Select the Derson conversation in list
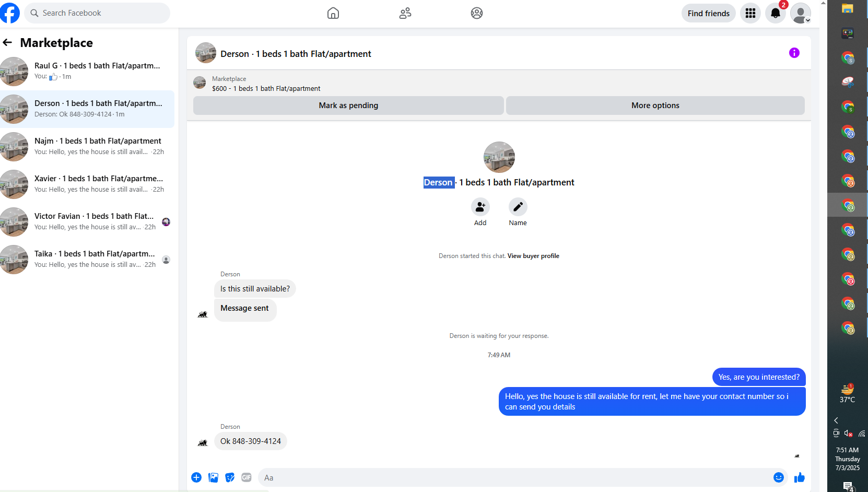The height and width of the screenshot is (492, 868). pos(87,109)
